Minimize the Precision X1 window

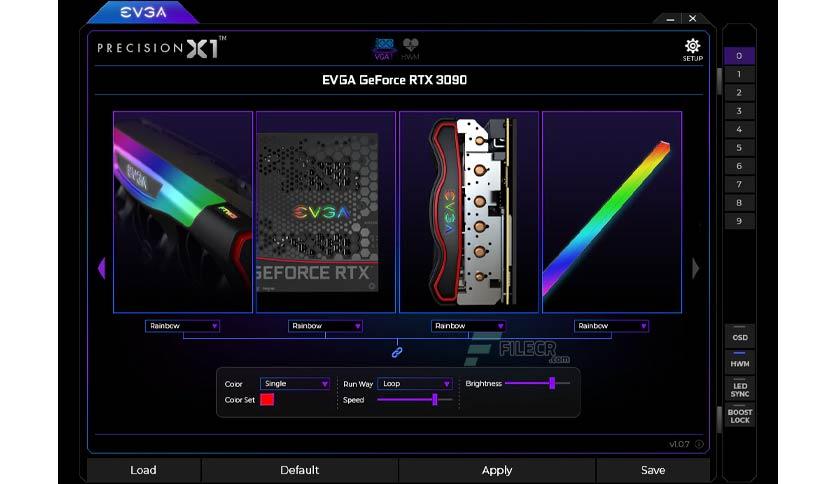(x=670, y=19)
